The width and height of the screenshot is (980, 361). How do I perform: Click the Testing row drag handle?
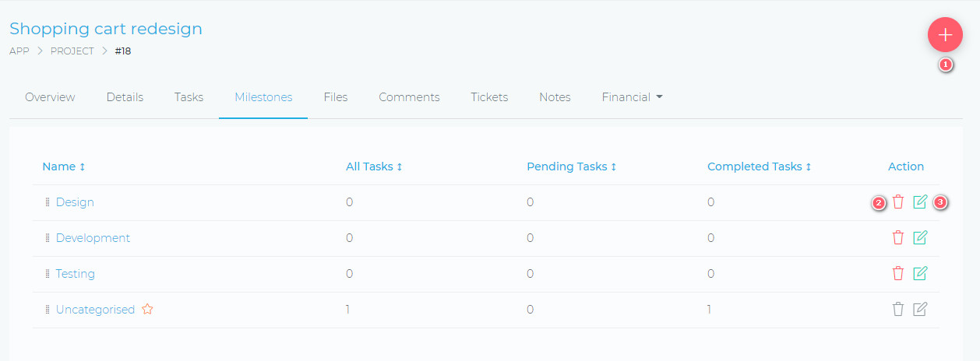point(48,274)
